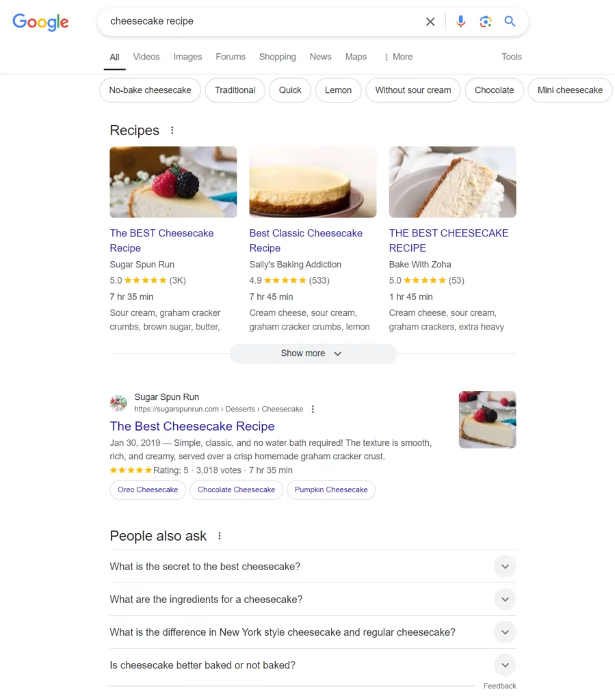
Task: Open the More search categories menu
Action: pyautogui.click(x=398, y=57)
